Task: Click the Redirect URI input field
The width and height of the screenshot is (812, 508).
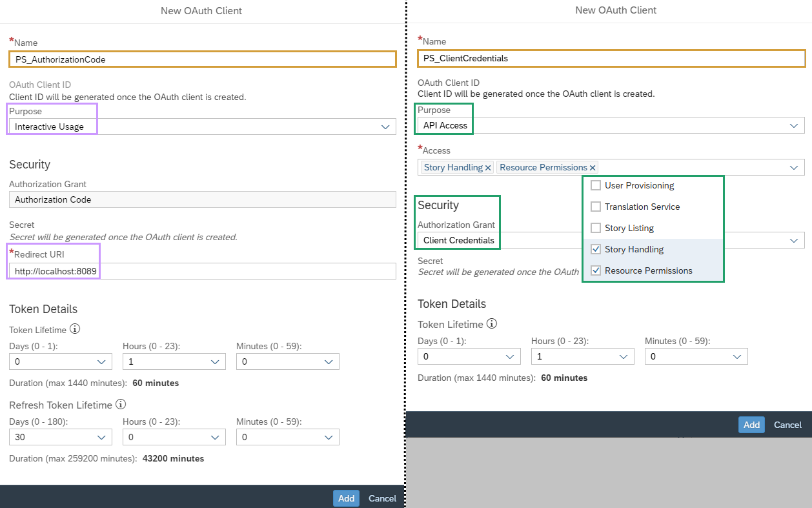Action: (x=202, y=271)
